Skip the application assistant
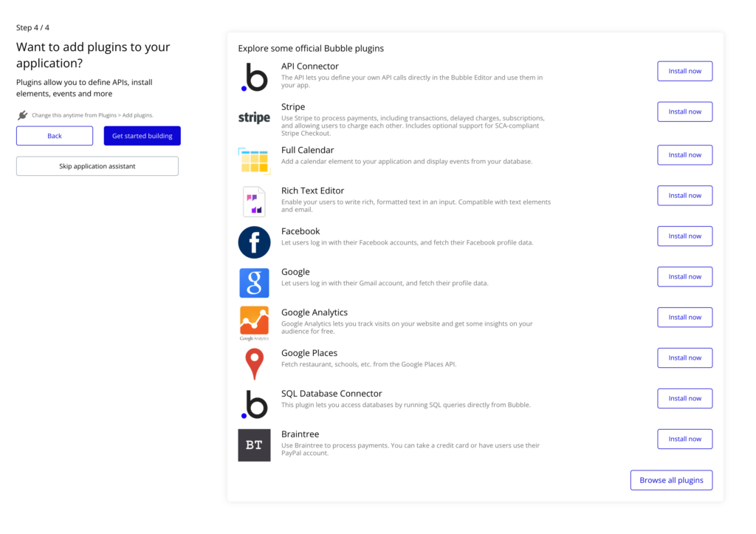Viewport: 756px width, 534px height. point(97,166)
